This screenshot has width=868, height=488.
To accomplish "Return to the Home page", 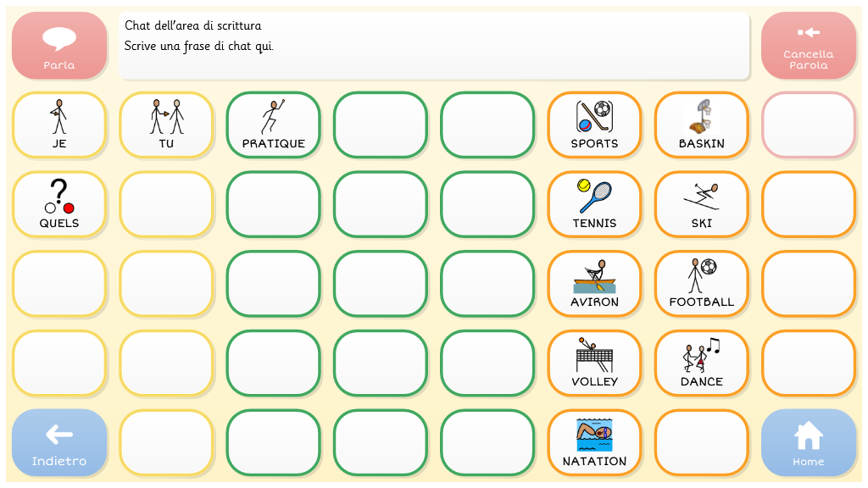I will coord(808,443).
